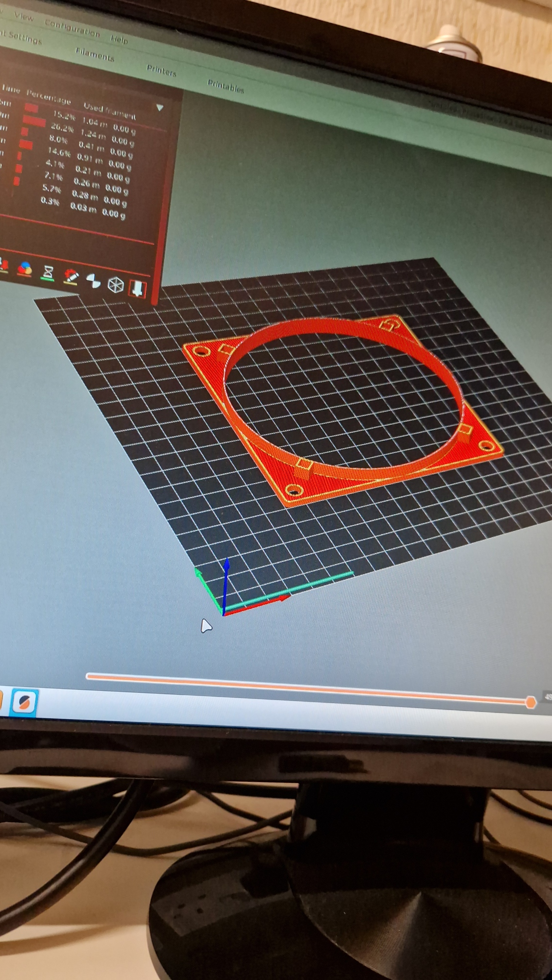Toggle visibility of the 15.2% feature row
This screenshot has width=552, height=980.
pyautogui.click(x=64, y=116)
